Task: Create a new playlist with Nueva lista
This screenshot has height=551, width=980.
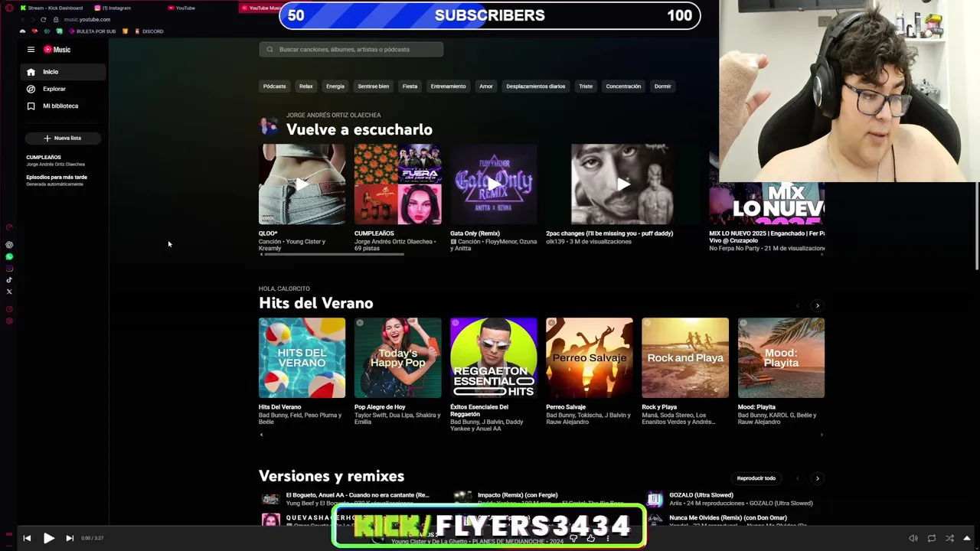Action: click(63, 138)
